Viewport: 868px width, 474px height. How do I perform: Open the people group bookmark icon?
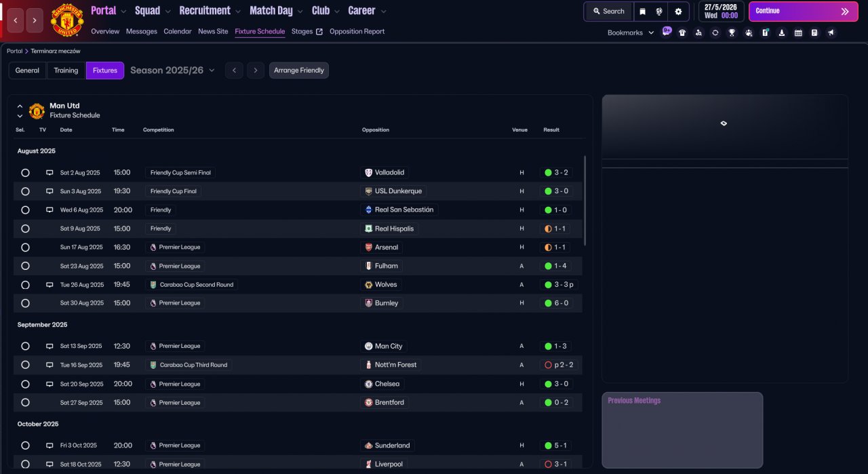(x=748, y=33)
